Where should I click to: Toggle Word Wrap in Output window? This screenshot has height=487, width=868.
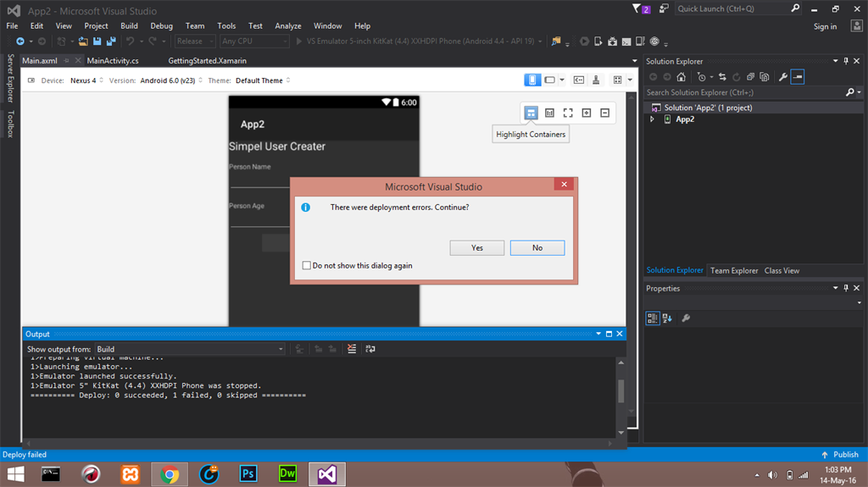(370, 349)
